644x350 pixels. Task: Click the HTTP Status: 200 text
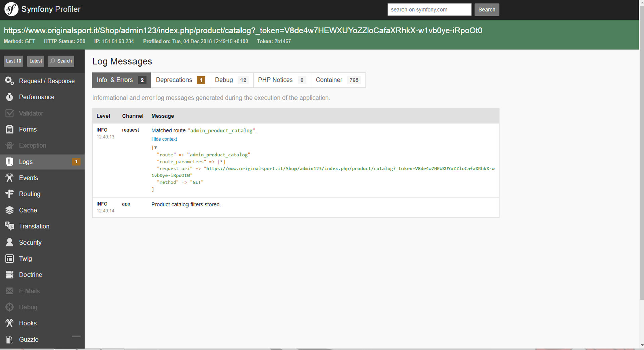click(64, 41)
